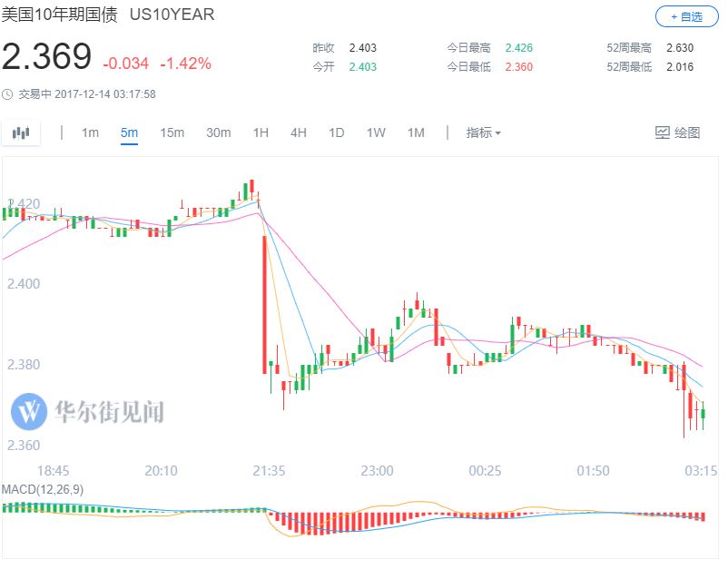728x569 pixels.
Task: Select the 1W weekly interval tab
Action: tap(376, 133)
